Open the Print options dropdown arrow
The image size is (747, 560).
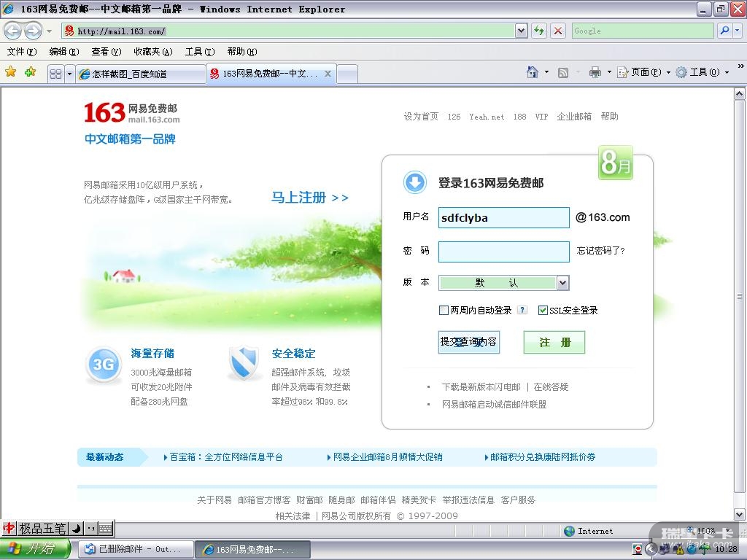click(x=609, y=72)
